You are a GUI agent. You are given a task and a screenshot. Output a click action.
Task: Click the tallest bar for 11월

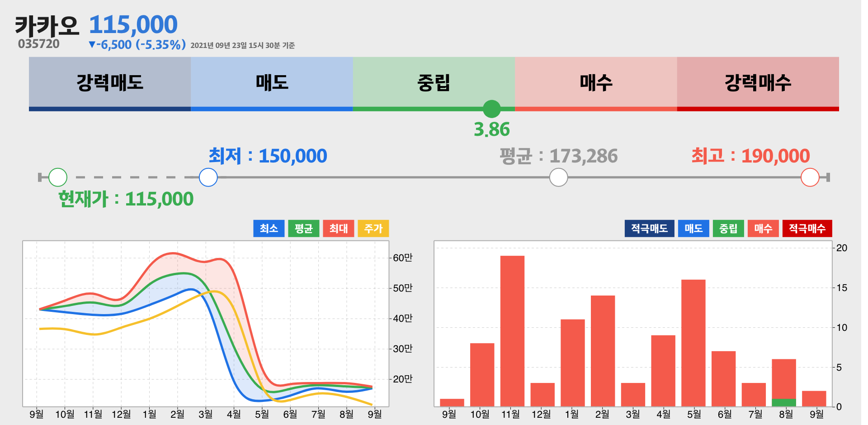pyautogui.click(x=512, y=331)
